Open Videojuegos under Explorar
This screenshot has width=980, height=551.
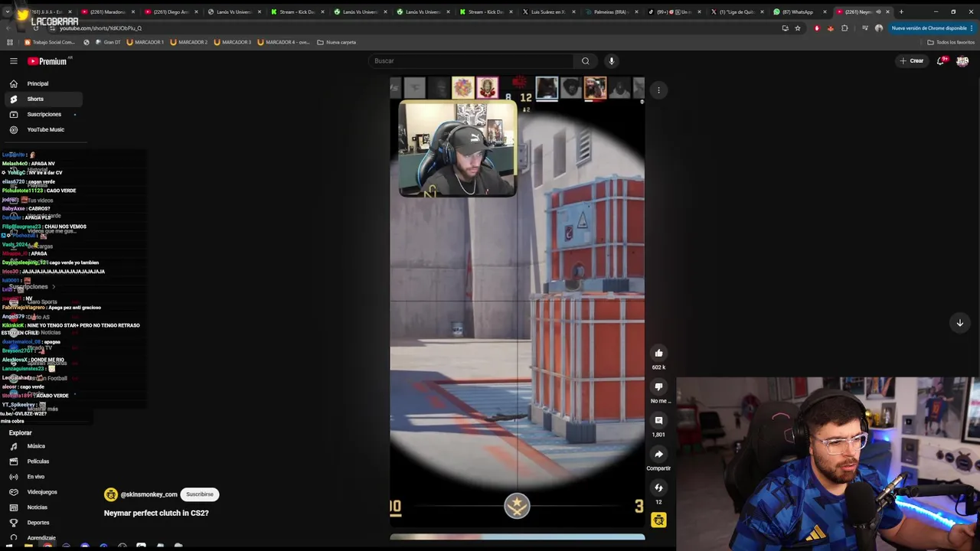[x=43, y=492]
